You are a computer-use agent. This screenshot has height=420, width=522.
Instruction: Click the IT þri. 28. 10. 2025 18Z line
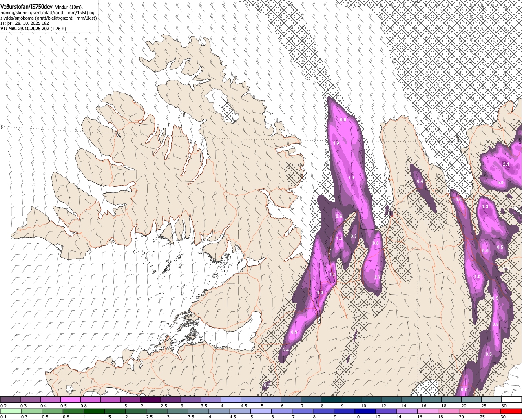(x=25, y=23)
